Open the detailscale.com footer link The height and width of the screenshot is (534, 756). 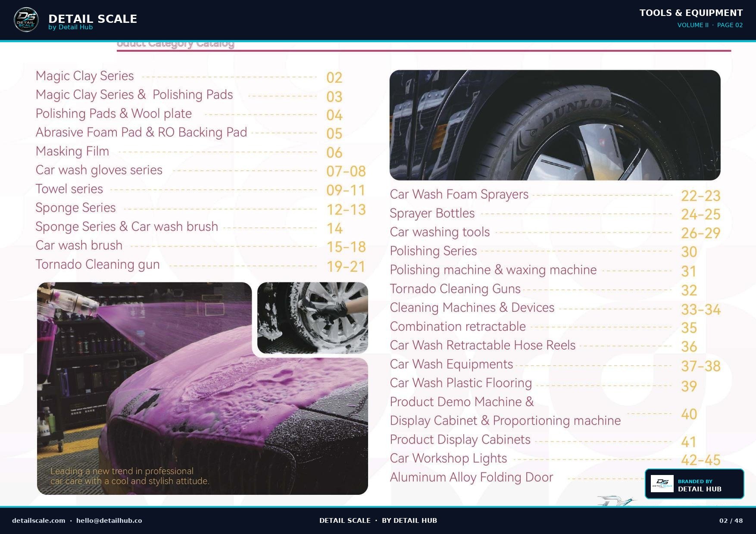[39, 520]
